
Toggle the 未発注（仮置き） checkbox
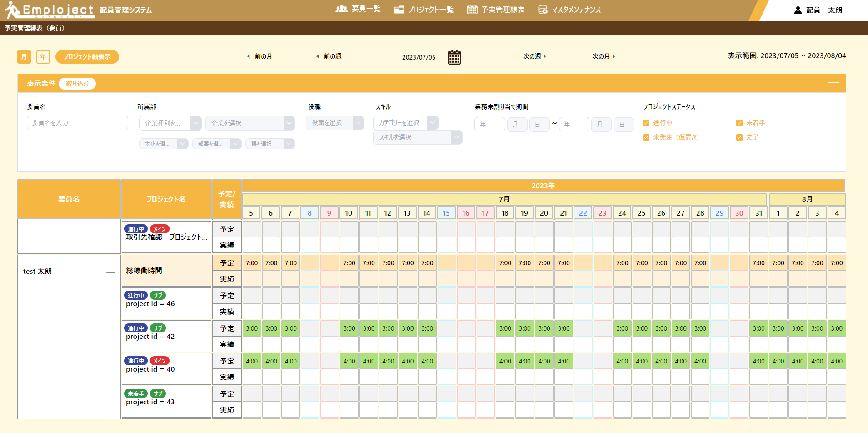tap(646, 137)
